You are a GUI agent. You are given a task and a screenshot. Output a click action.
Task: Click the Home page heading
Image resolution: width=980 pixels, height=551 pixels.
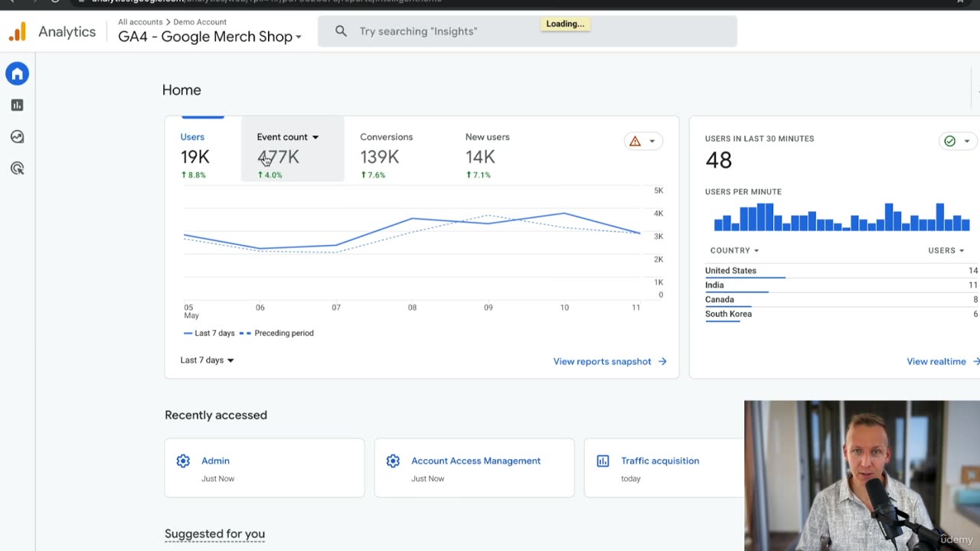[181, 90]
